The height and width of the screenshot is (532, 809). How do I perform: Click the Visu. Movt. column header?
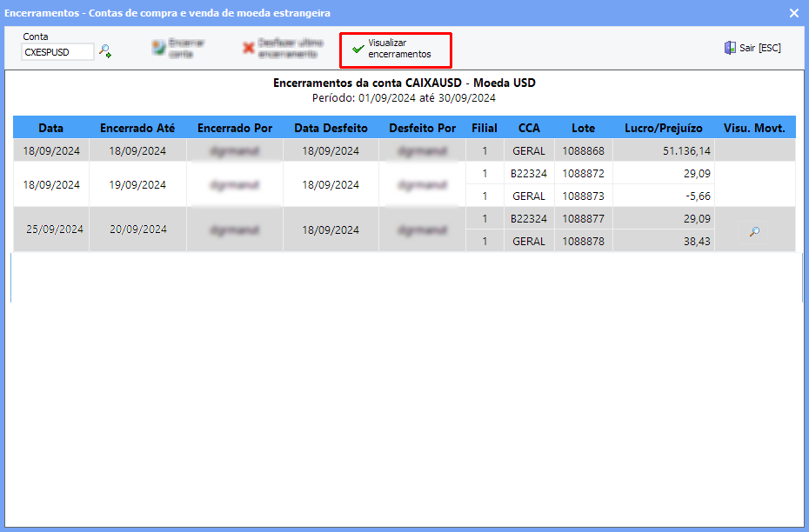pos(754,129)
